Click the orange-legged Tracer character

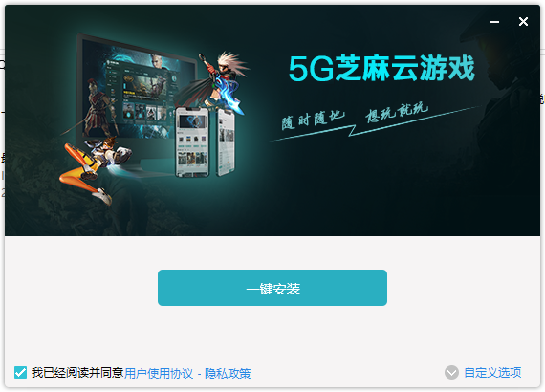pos(95,168)
